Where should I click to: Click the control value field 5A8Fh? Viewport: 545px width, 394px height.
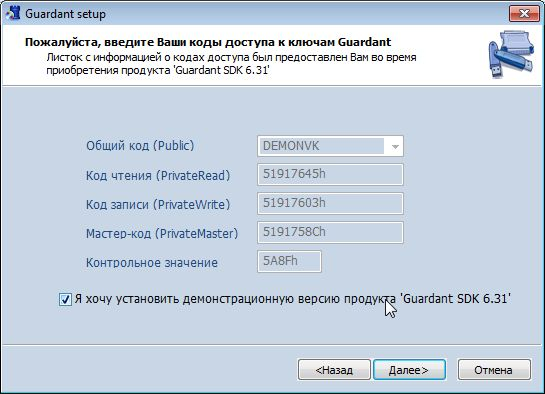pyautogui.click(x=289, y=261)
